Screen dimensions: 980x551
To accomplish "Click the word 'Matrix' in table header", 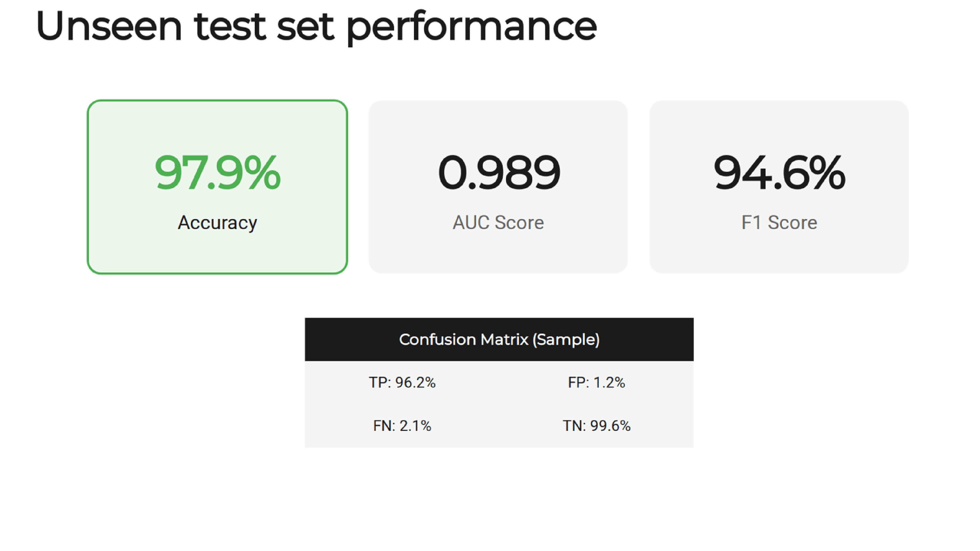I will (x=504, y=339).
